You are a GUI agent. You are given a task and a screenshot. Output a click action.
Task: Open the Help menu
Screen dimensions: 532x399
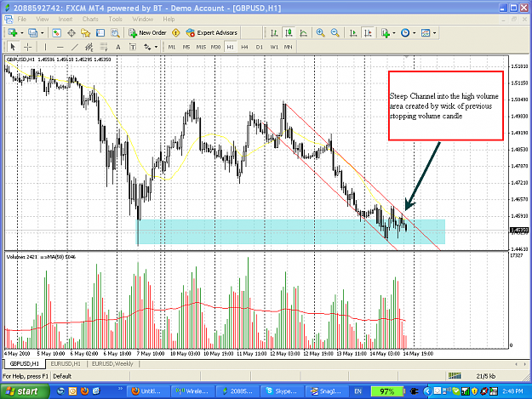(x=169, y=19)
